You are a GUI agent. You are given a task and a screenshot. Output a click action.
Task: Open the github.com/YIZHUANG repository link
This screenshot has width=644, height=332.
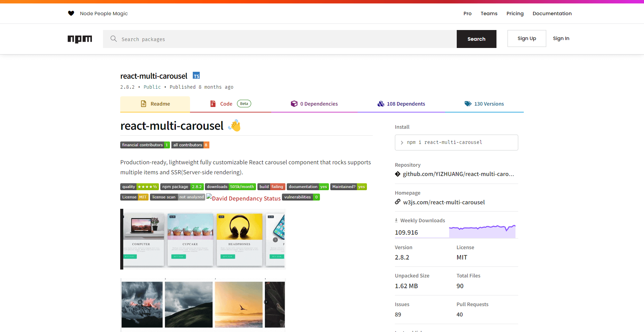click(x=458, y=174)
